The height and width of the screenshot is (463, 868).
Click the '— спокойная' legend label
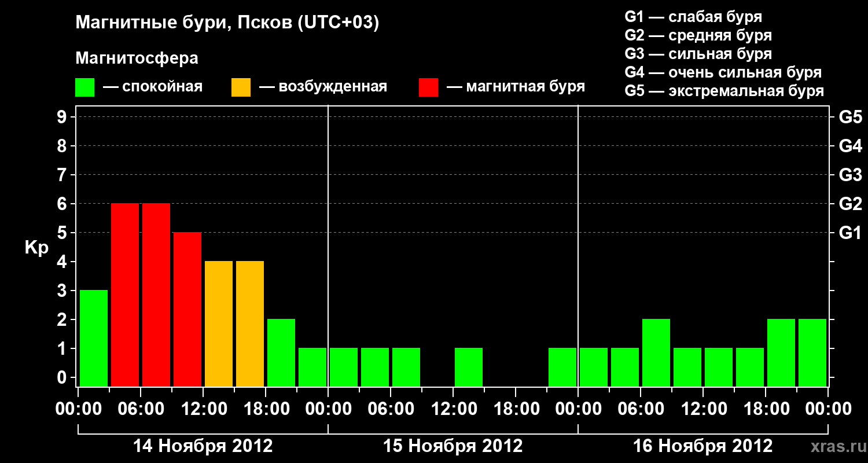click(x=152, y=87)
